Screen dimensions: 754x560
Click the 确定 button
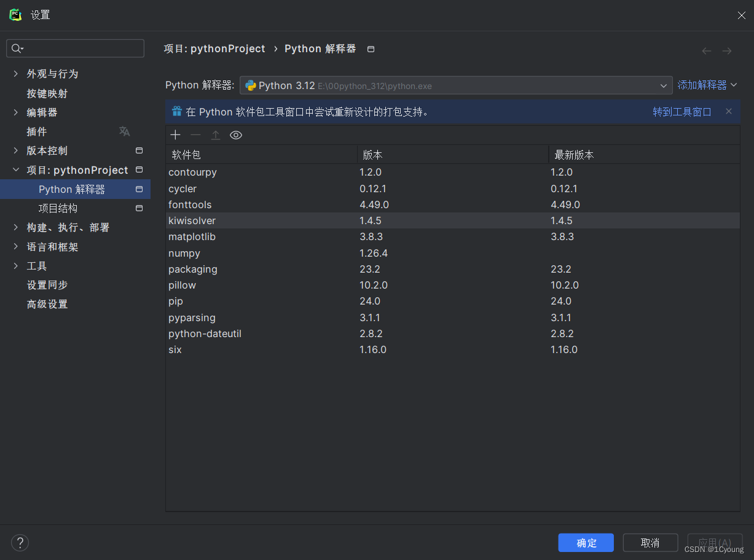(586, 543)
